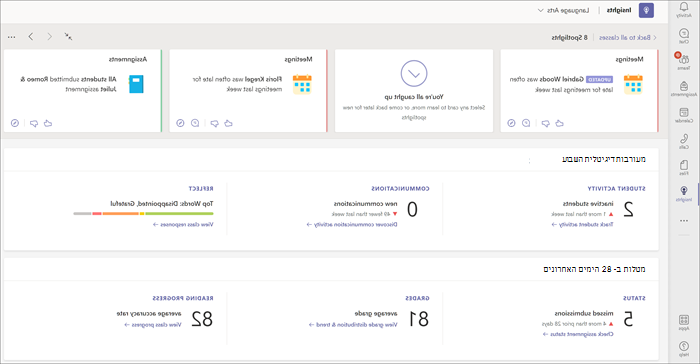Click Track student activity link
700x364 pixels.
583,225
